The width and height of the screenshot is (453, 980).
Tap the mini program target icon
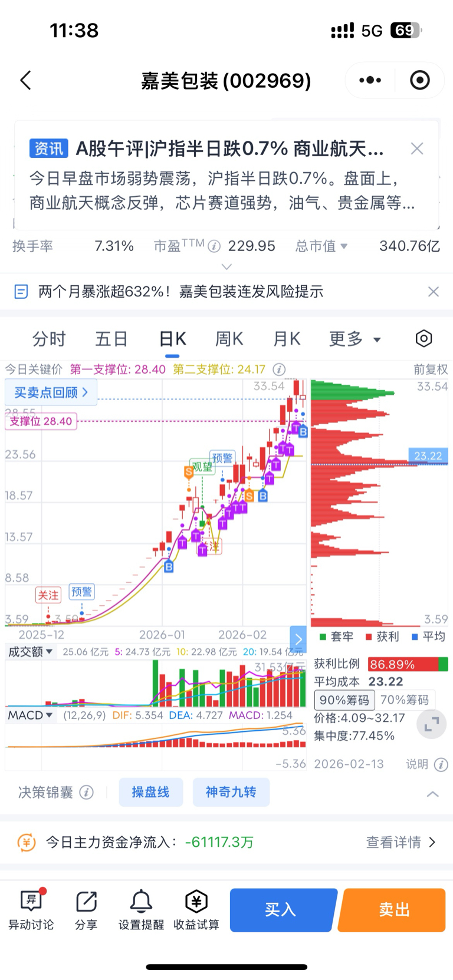coord(420,80)
